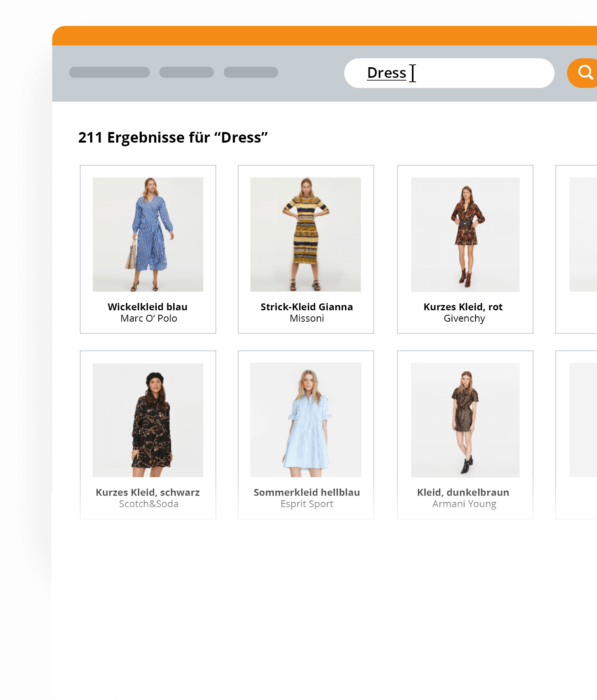The height and width of the screenshot is (700, 597).
Task: Open the third navigation placeholder item
Action: coord(251,72)
